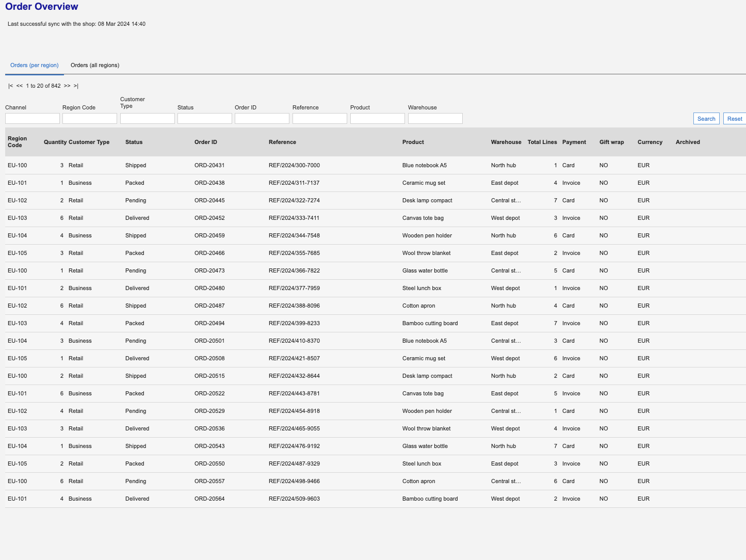Image resolution: width=746 pixels, height=560 pixels.
Task: Click Wooden pen holder in ORD-20459 row
Action: pos(427,235)
